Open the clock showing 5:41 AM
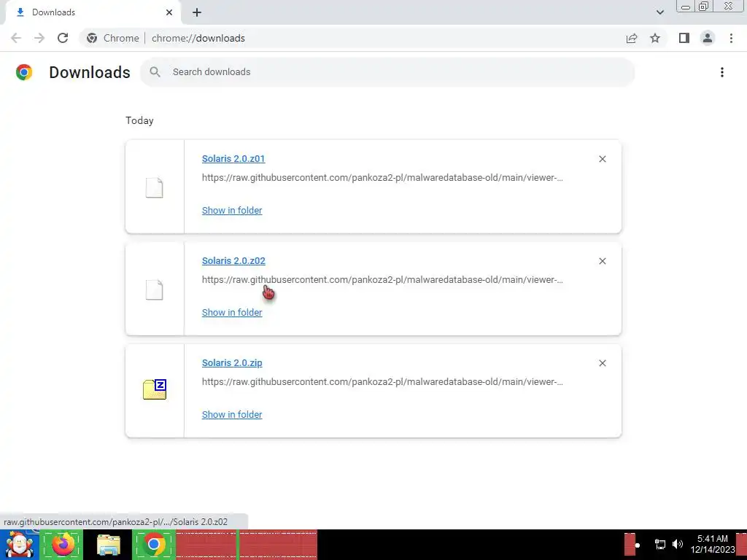The width and height of the screenshot is (747, 560). 713,544
